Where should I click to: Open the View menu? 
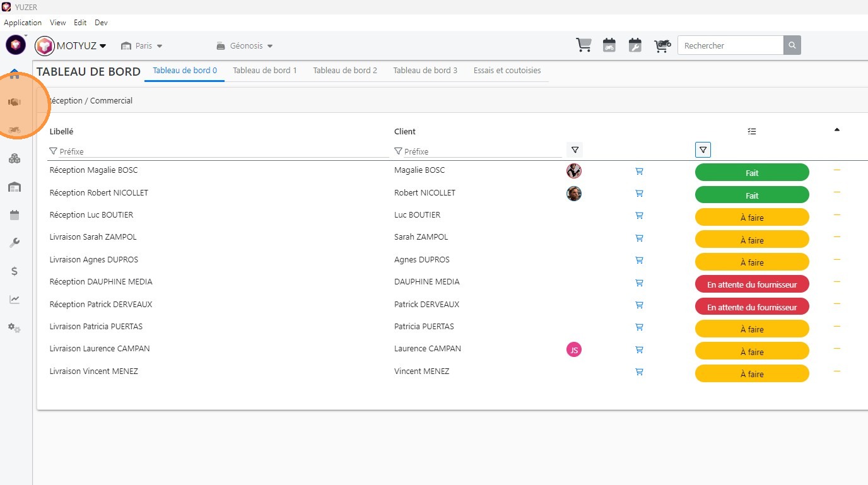tap(58, 23)
